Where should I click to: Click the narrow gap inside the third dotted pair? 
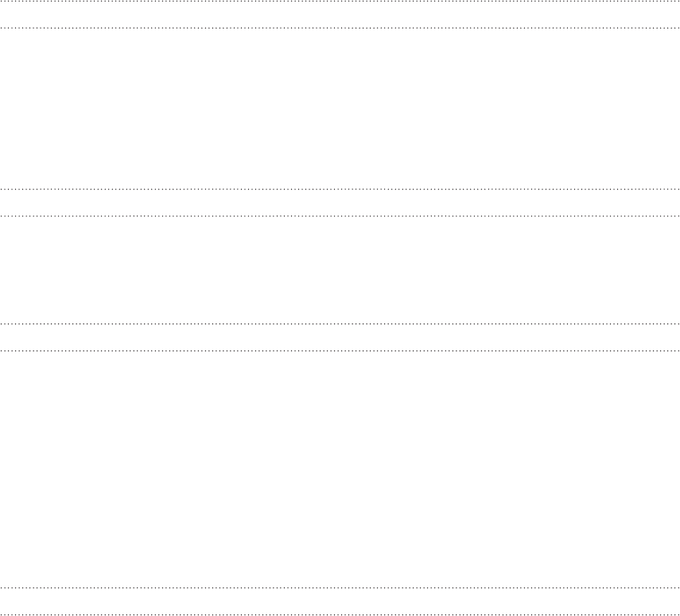pyautogui.click(x=340, y=337)
